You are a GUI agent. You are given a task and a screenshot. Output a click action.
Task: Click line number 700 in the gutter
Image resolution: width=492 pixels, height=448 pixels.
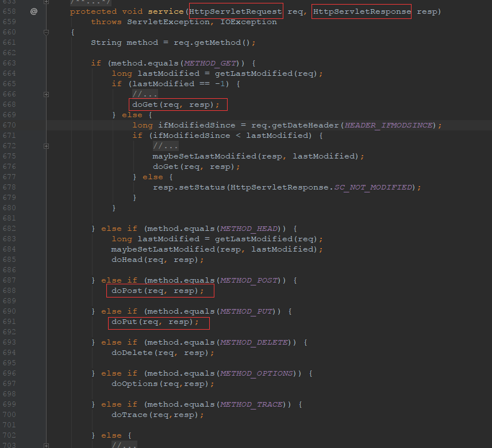click(x=9, y=415)
